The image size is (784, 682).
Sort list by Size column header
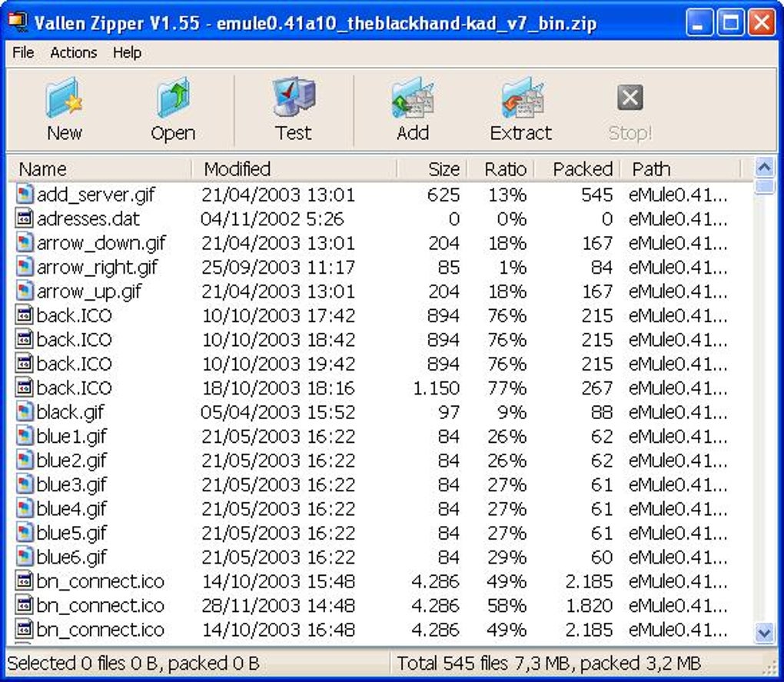point(432,169)
